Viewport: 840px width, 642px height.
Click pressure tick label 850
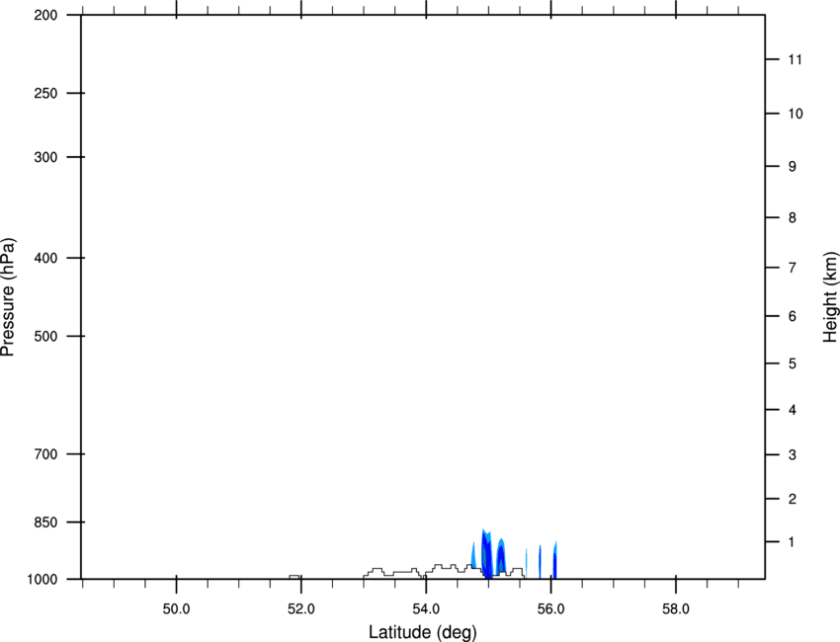46,522
